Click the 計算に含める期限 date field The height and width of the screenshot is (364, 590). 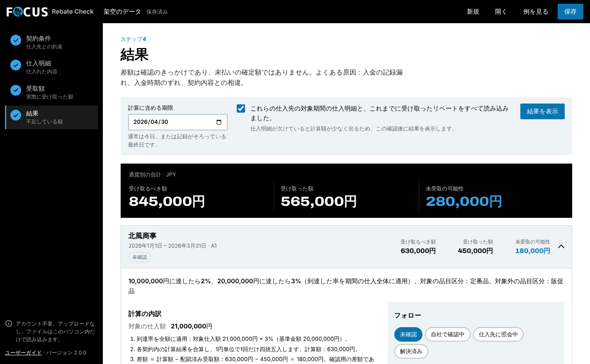coord(178,122)
